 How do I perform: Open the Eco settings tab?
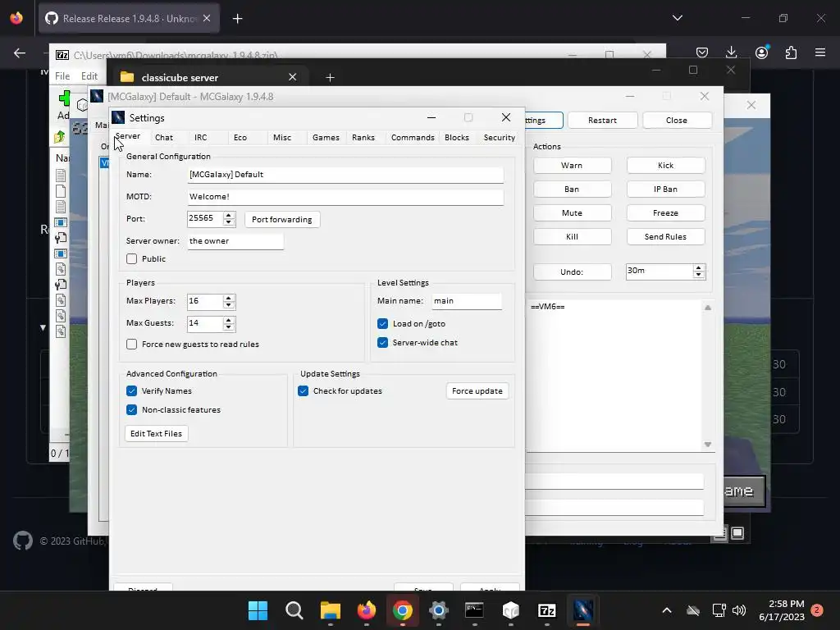pos(240,137)
